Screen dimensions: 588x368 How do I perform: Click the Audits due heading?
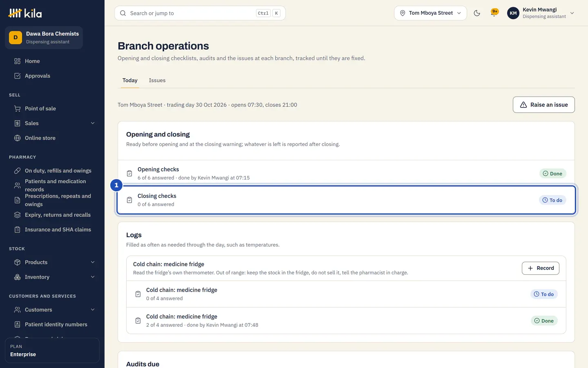[x=143, y=364]
